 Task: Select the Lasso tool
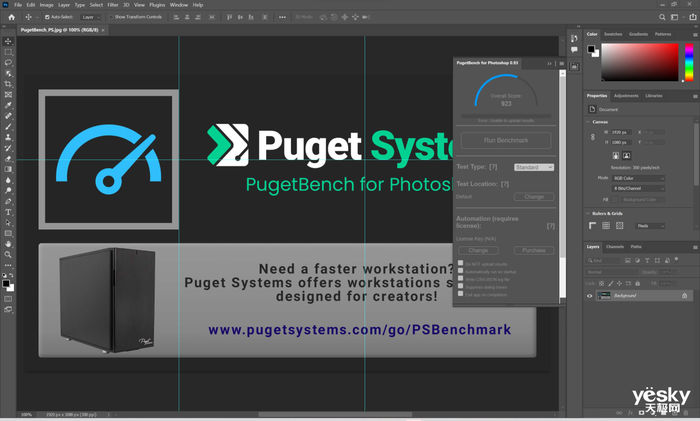point(8,63)
